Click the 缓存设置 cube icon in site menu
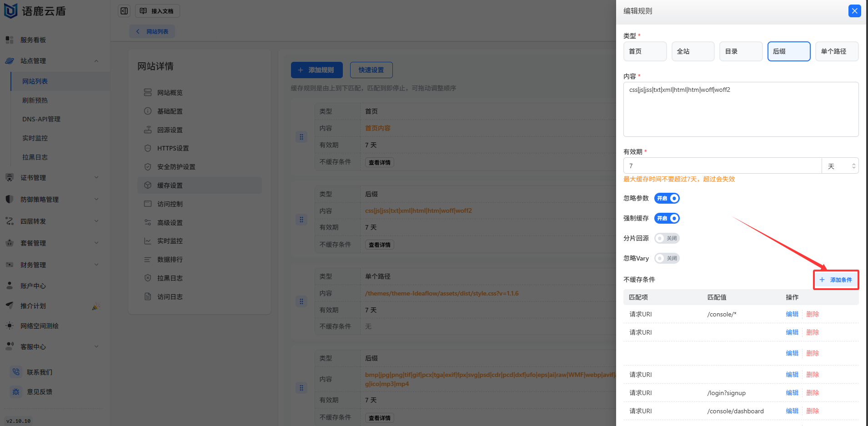 click(x=148, y=185)
